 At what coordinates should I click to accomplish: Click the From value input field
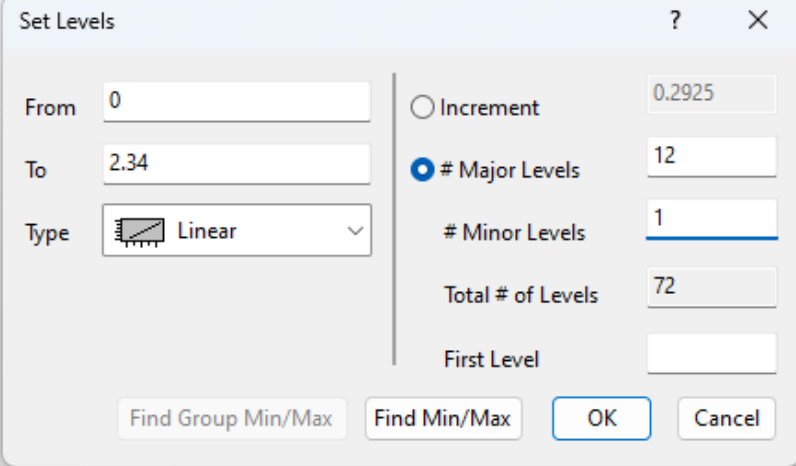[x=236, y=103]
